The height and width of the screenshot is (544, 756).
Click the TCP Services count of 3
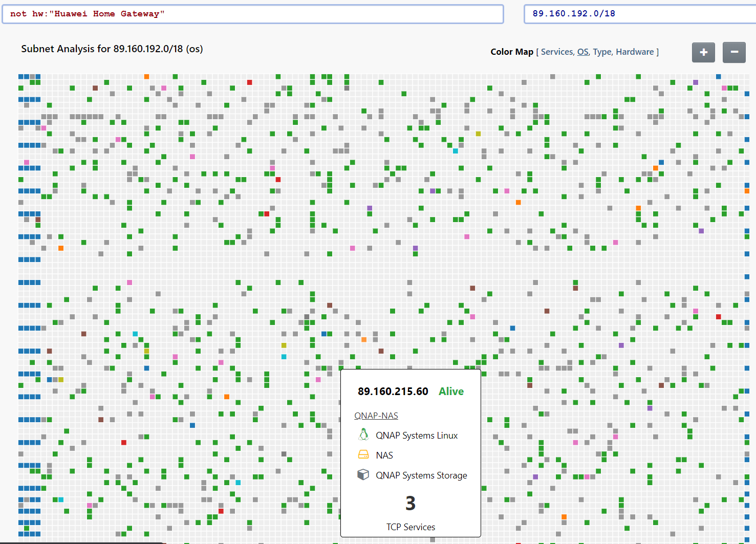click(x=411, y=504)
